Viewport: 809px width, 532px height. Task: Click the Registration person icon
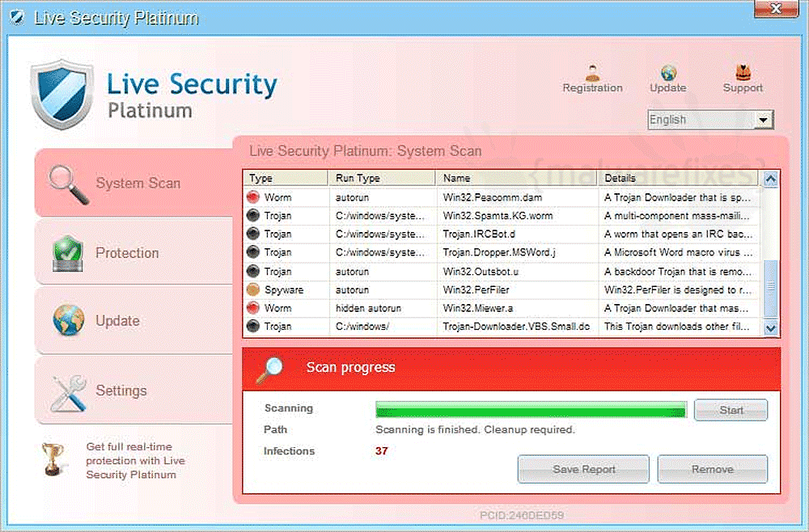[x=592, y=72]
